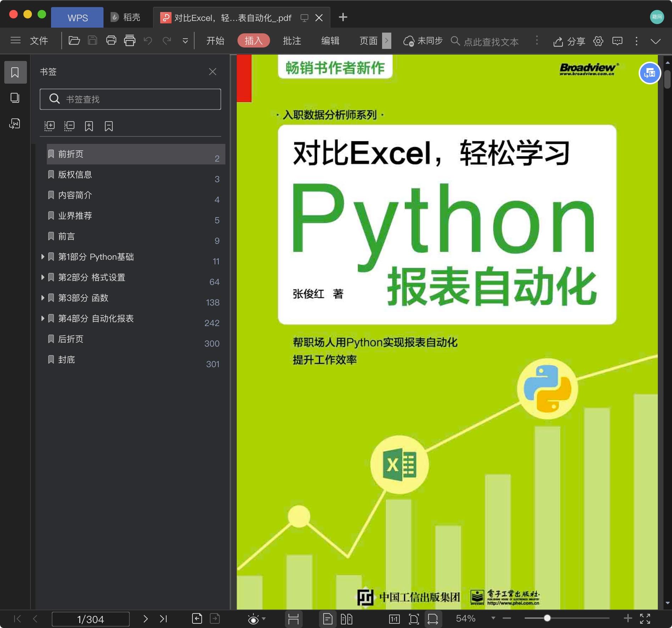
Task: Switch to the 批注 tab
Action: pyautogui.click(x=292, y=41)
